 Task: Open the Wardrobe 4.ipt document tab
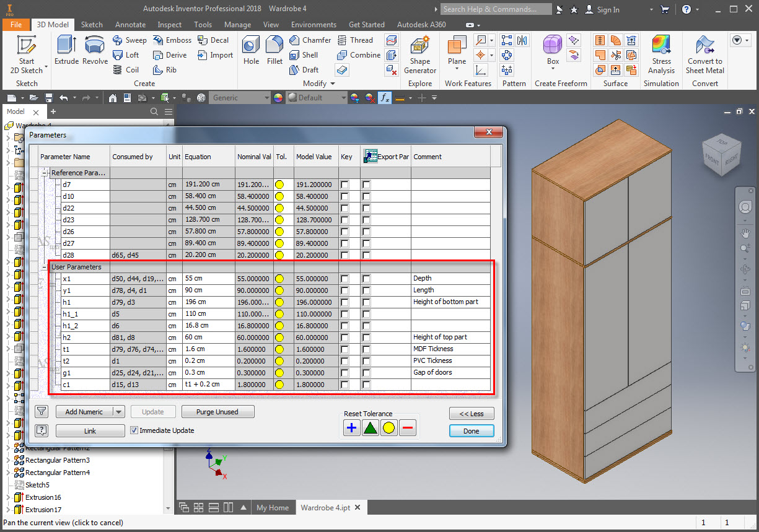[x=325, y=507]
